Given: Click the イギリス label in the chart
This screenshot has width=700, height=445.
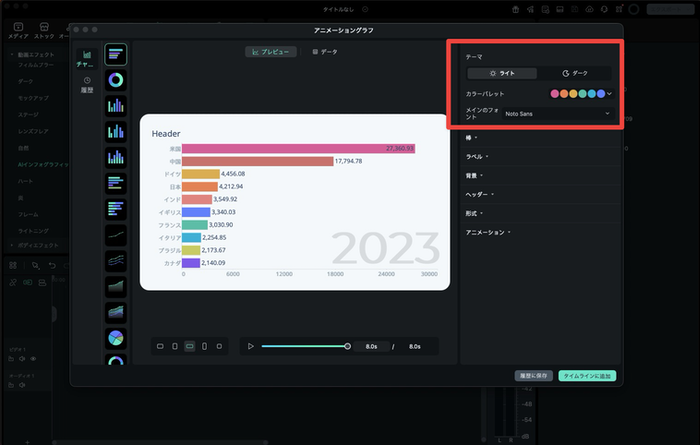Looking at the screenshot, I should 170,212.
